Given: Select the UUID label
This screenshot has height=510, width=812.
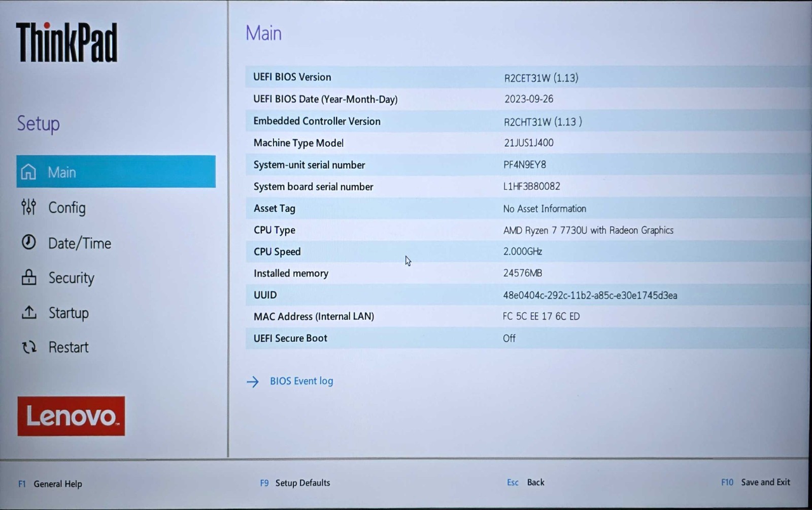Looking at the screenshot, I should point(265,295).
